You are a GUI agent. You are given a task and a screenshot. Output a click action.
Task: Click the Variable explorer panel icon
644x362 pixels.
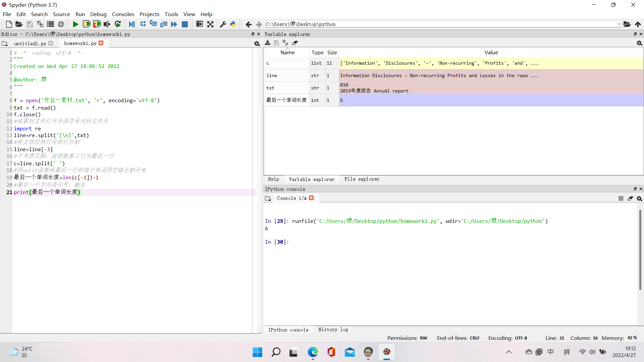coord(311,179)
